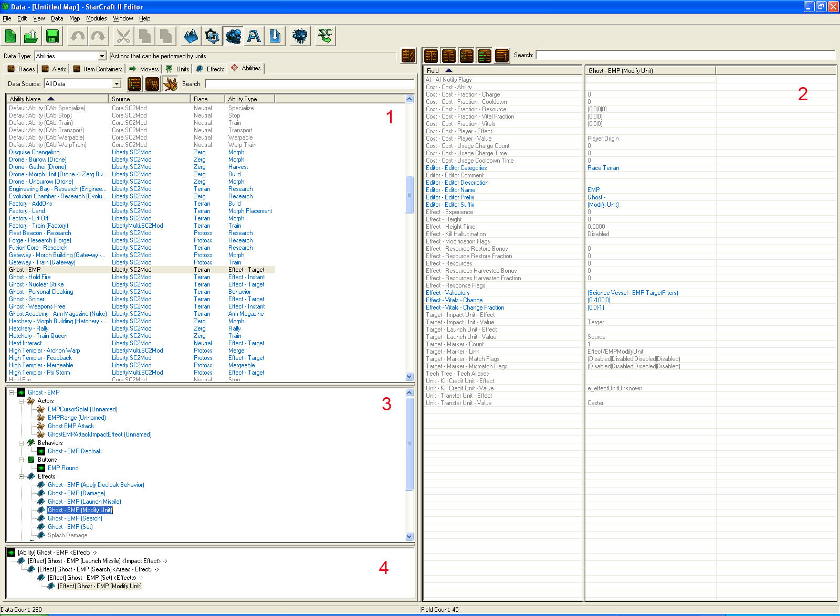Click the Trigger module gear icon
Screen dimensions: 840x616
[x=212, y=36]
